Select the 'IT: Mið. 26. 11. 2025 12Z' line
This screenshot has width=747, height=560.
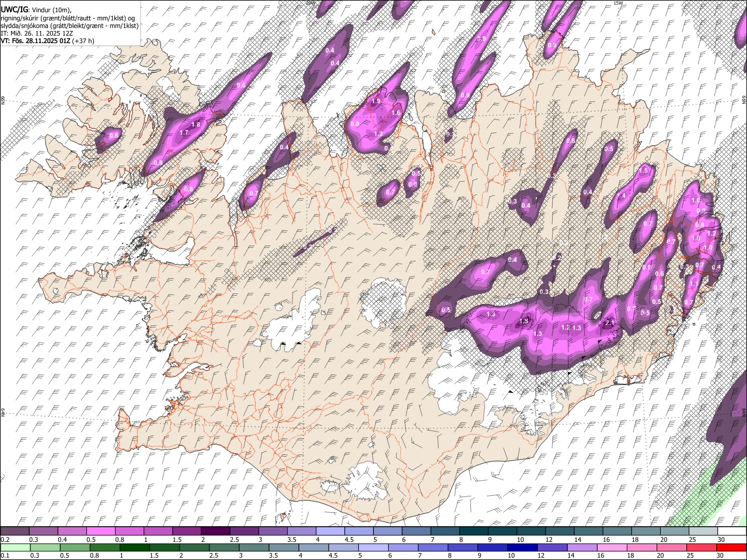point(37,33)
